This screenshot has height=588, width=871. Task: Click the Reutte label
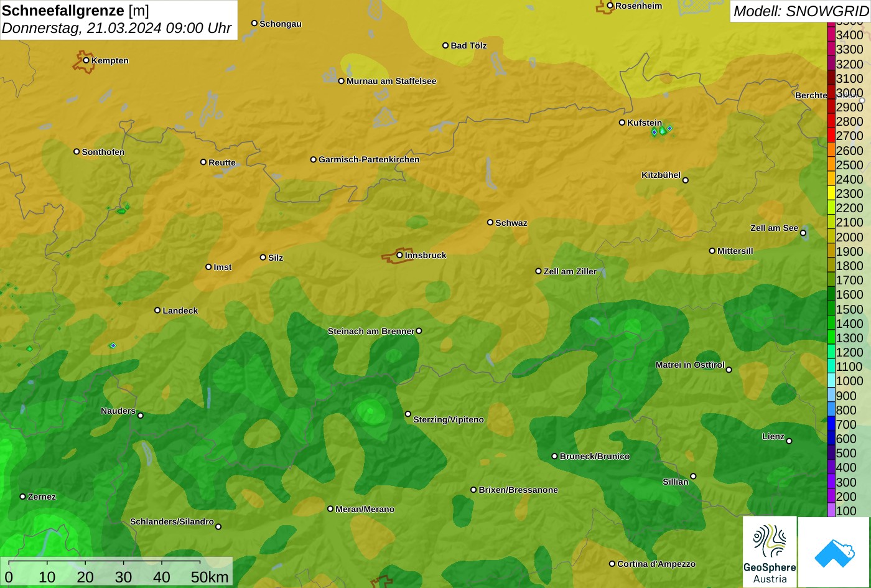coord(222,162)
